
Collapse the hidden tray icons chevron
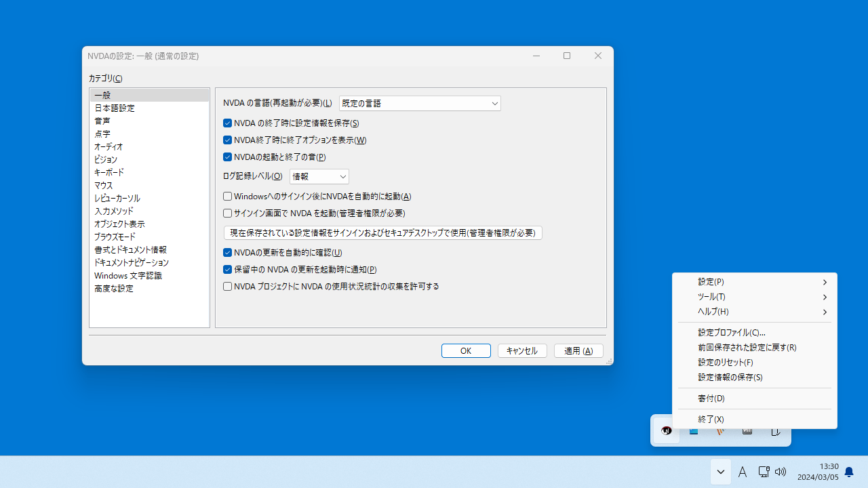pyautogui.click(x=721, y=472)
